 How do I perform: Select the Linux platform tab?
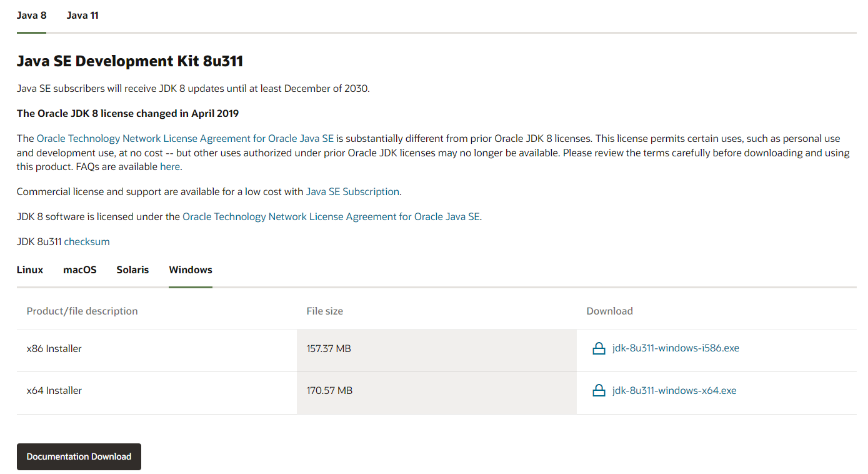tap(30, 270)
